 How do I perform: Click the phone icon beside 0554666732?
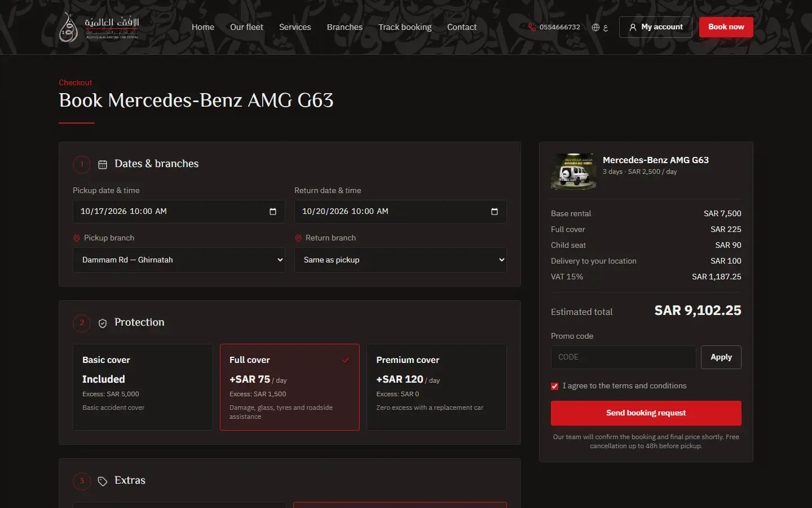[532, 27]
